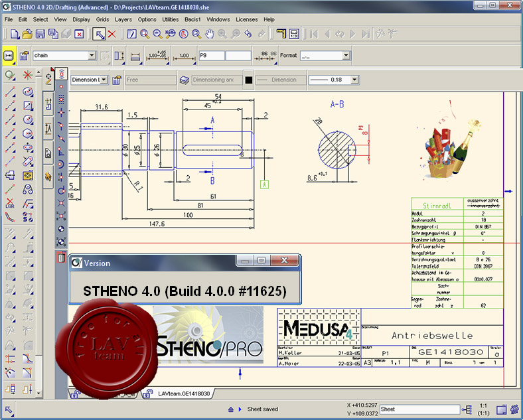Toggle the 86 86 chain dimension spacing button
Image resolution: width=523 pixels, height=420 pixels.
pos(266,56)
